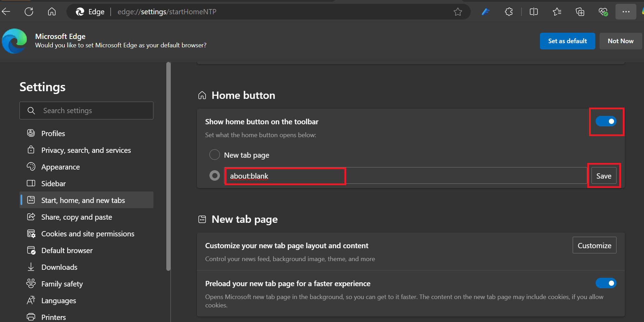
Task: Open Default browser settings
Action: click(86, 250)
